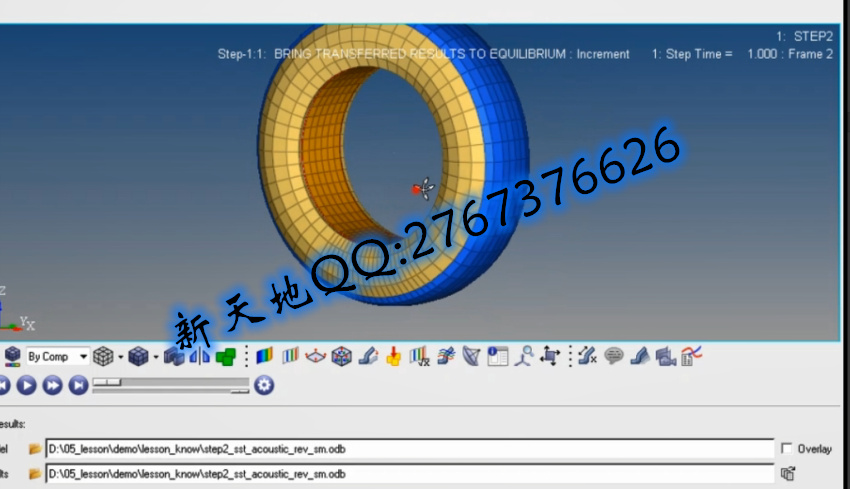The height and width of the screenshot is (489, 850).
Task: Open the streamlines icon in the toolbar
Action: tap(446, 356)
